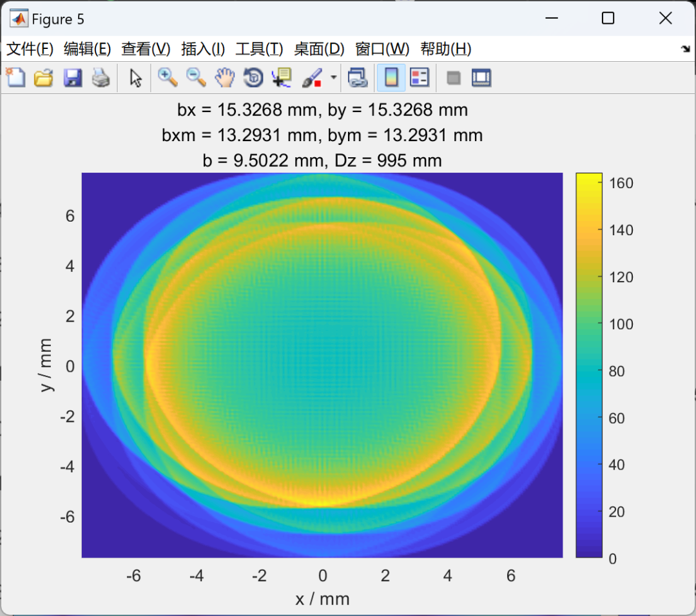Open the 文件(F) menu
Image resolution: width=696 pixels, height=616 pixels.
pyautogui.click(x=30, y=49)
